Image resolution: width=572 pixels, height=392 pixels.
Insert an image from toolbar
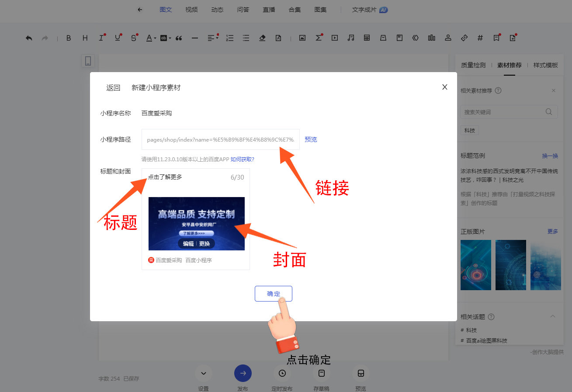click(x=302, y=38)
